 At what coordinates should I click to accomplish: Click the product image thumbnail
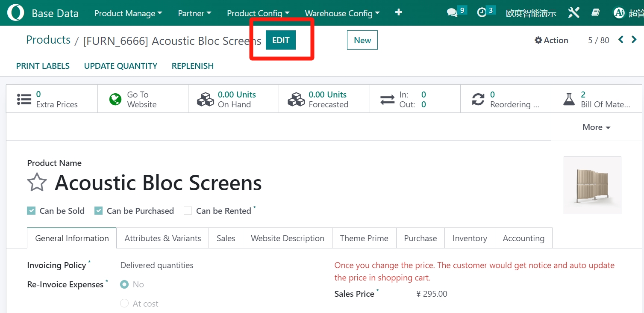point(592,185)
